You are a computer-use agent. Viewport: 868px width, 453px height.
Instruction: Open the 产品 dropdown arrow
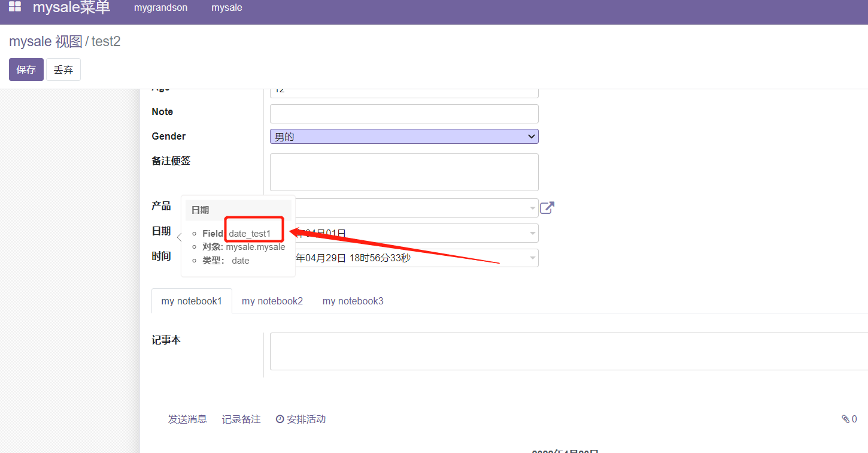point(532,208)
